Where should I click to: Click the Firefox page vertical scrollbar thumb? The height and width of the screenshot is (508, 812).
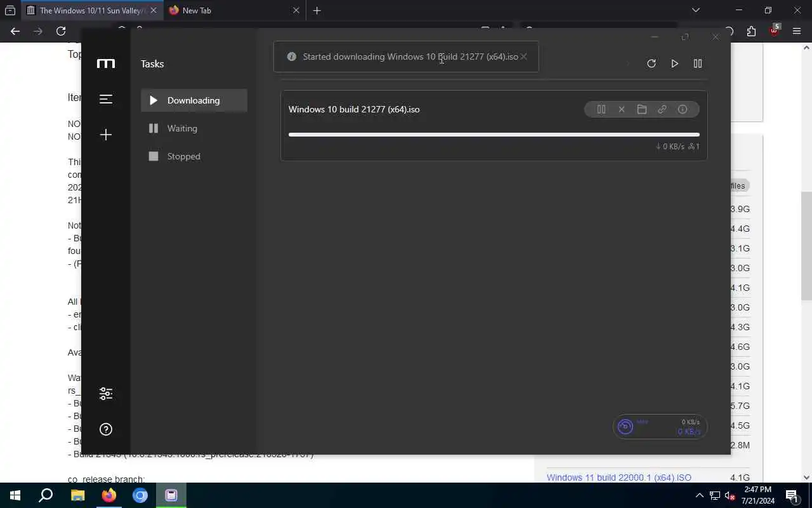click(807, 246)
